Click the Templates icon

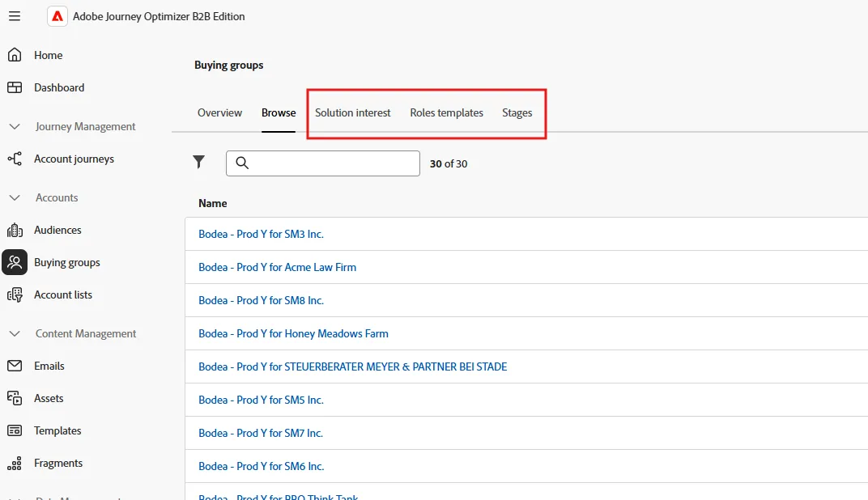pyautogui.click(x=15, y=430)
